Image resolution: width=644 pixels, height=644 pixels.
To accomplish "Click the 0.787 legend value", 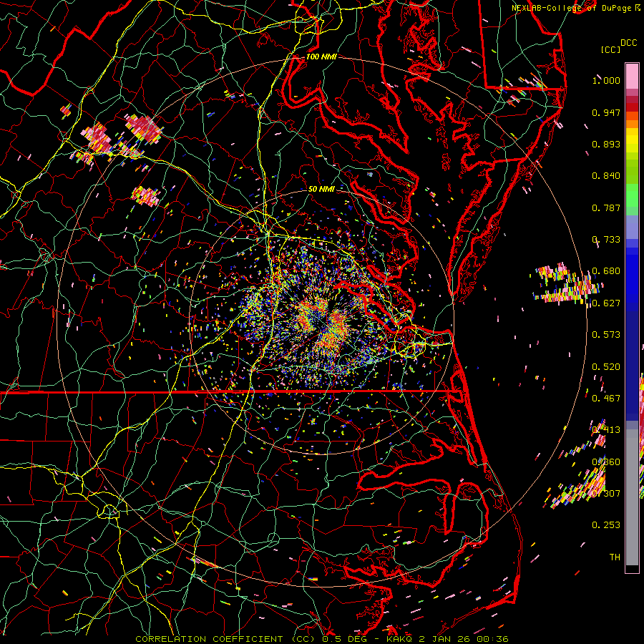I will 606,208.
